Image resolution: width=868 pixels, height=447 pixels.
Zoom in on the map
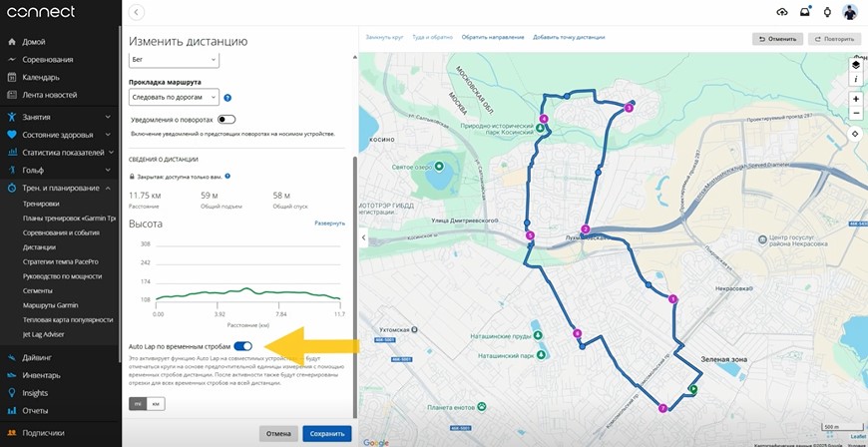pos(855,99)
